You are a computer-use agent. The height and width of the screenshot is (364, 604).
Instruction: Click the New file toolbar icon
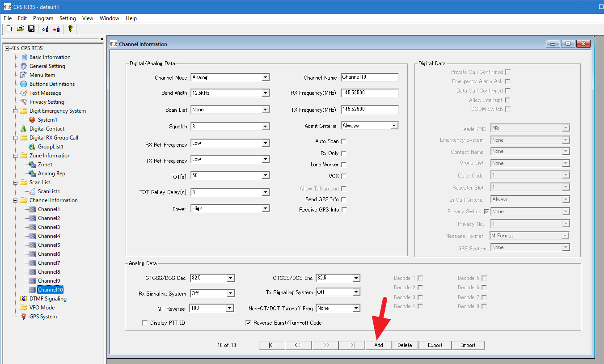point(9,29)
